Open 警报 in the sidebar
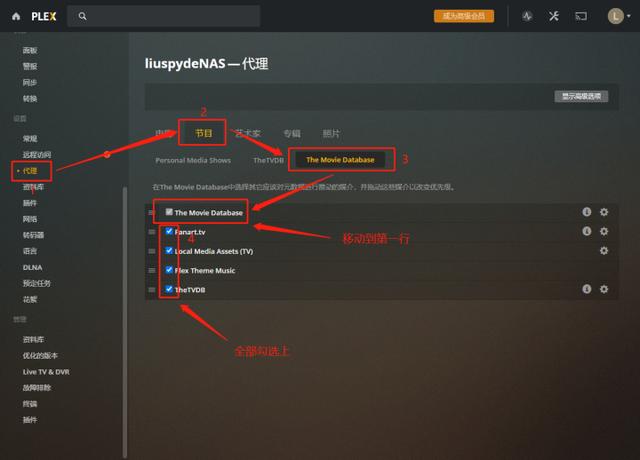Screen dimensions: 640x460 tap(30, 66)
